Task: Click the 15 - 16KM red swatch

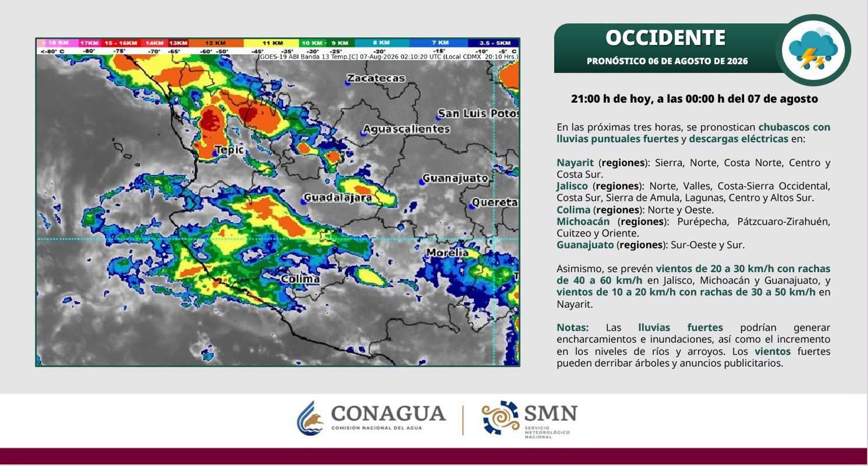Action: [x=121, y=43]
